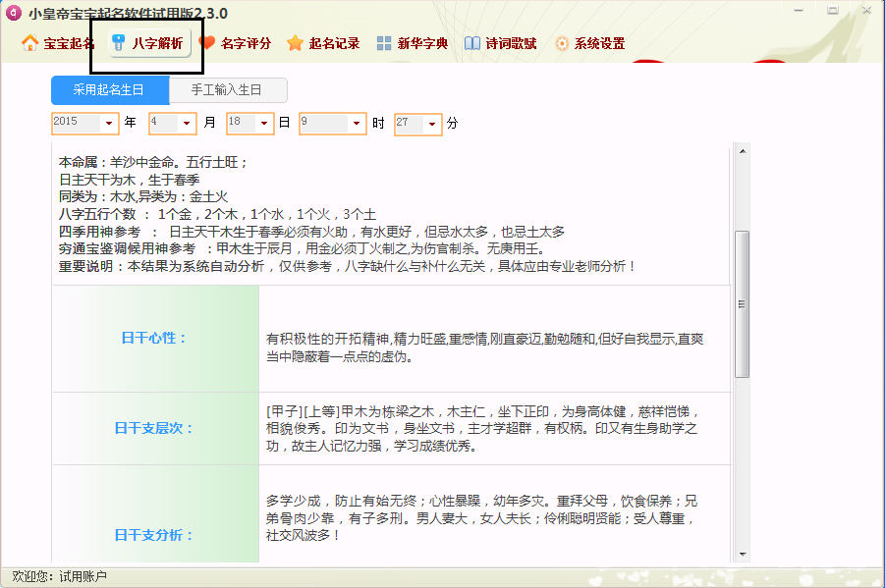Select the 日干支层次 row heading

click(154, 429)
